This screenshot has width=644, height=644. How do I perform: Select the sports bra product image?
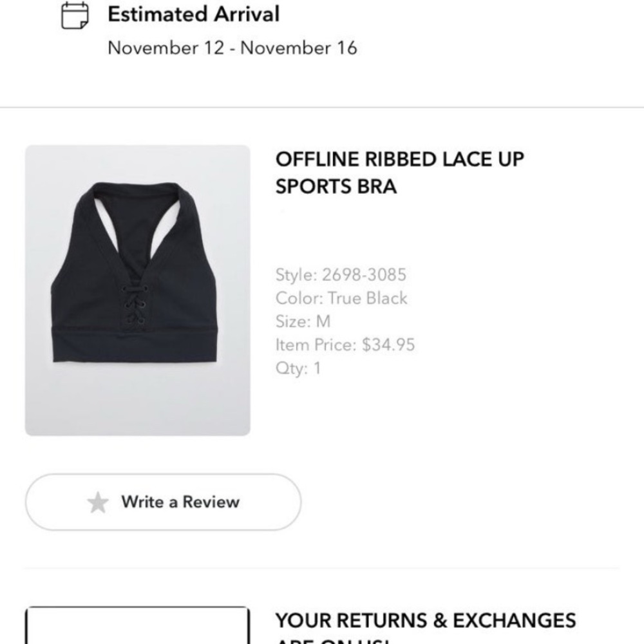tap(137, 290)
